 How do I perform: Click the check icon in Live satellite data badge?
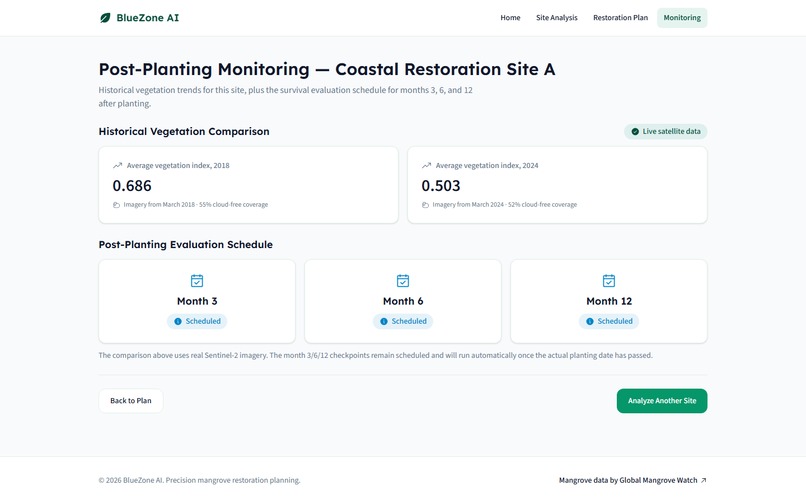635,132
